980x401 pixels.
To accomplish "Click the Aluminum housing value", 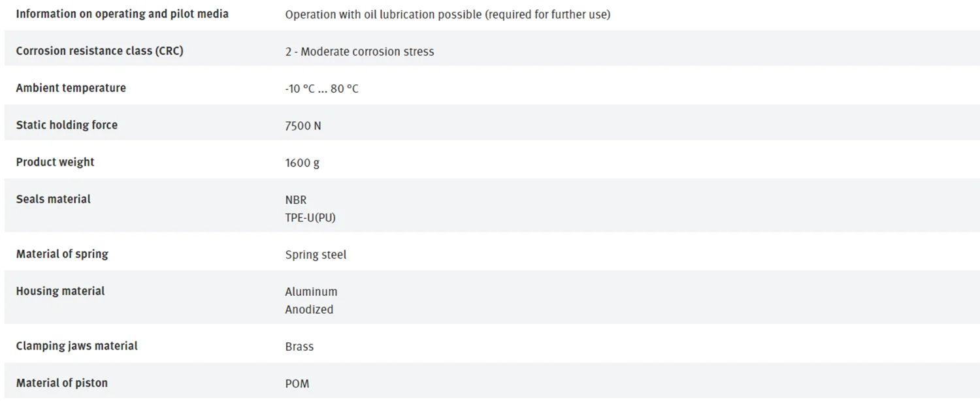I will coord(311,292).
